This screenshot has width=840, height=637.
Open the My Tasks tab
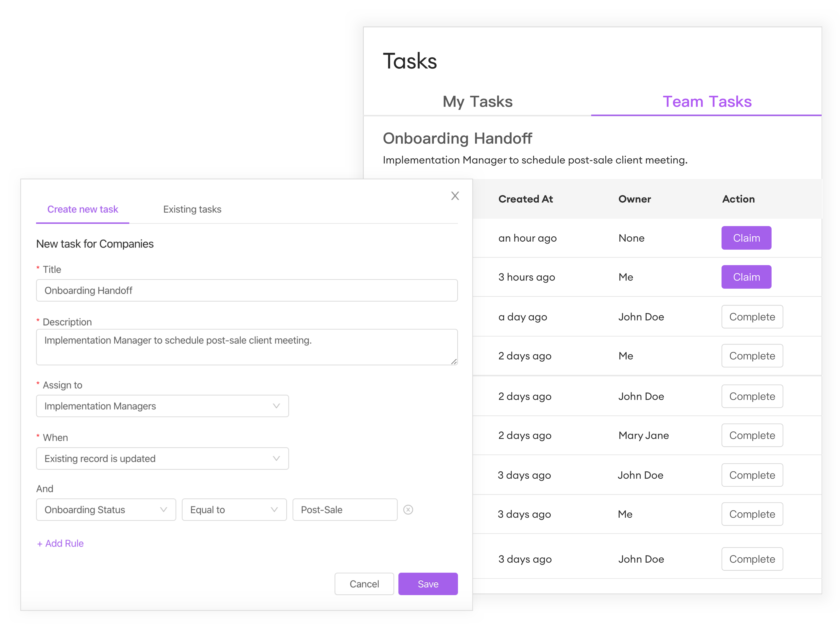(x=477, y=101)
